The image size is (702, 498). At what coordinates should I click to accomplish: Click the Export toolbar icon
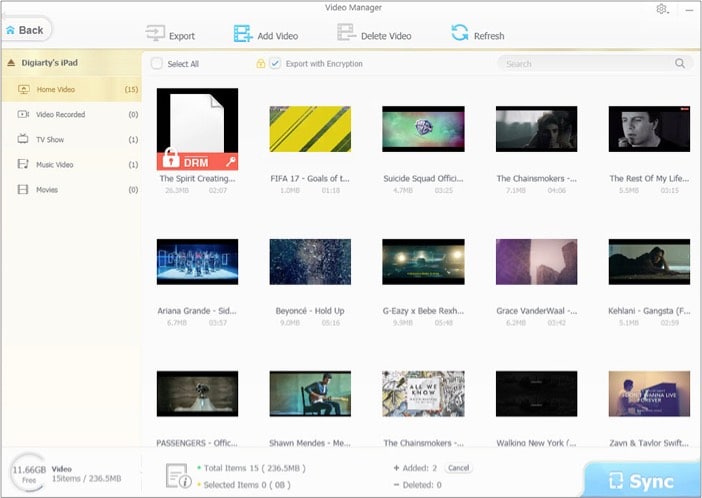[155, 34]
